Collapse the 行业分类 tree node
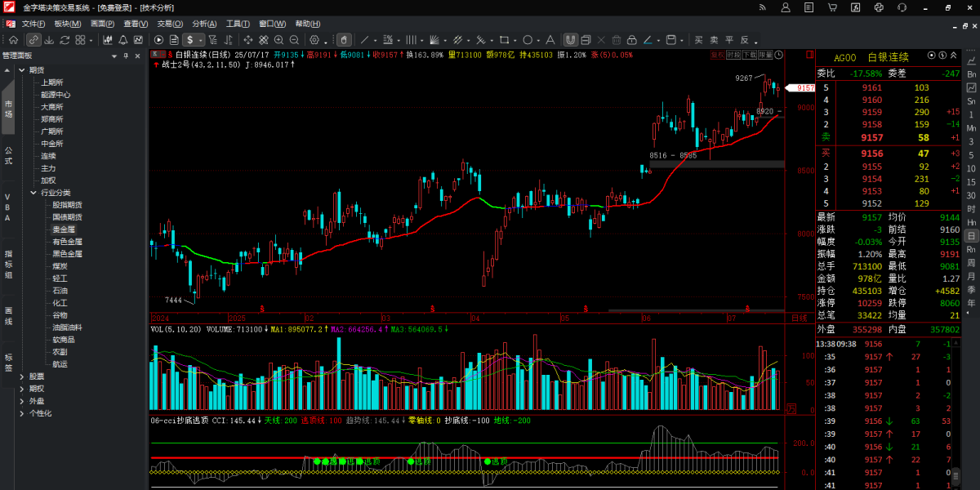 click(33, 193)
